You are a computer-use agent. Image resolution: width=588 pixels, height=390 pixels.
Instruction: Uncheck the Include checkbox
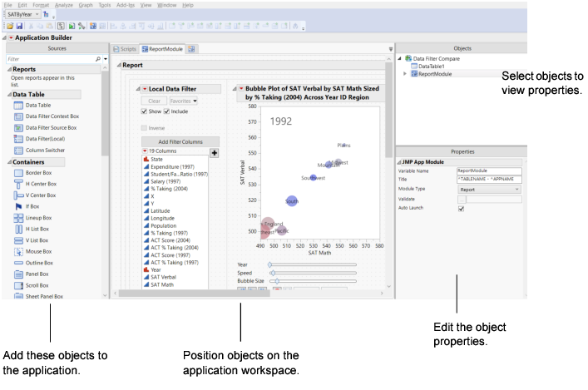[167, 111]
